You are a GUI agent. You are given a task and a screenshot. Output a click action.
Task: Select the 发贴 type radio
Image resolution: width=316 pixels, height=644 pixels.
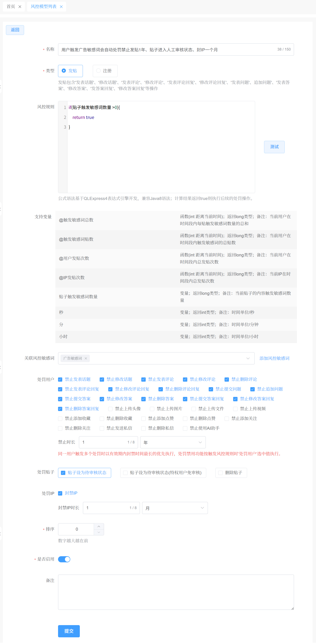click(x=70, y=71)
